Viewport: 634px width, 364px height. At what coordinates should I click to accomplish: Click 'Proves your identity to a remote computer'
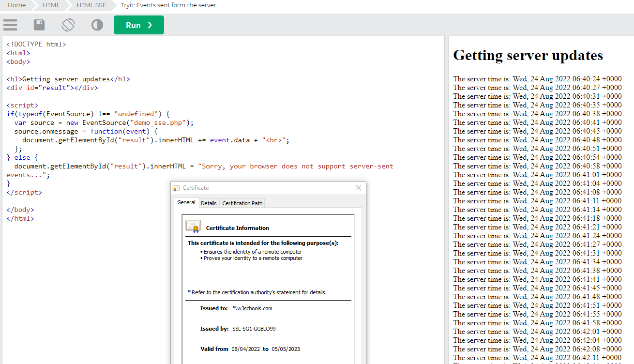pos(253,258)
